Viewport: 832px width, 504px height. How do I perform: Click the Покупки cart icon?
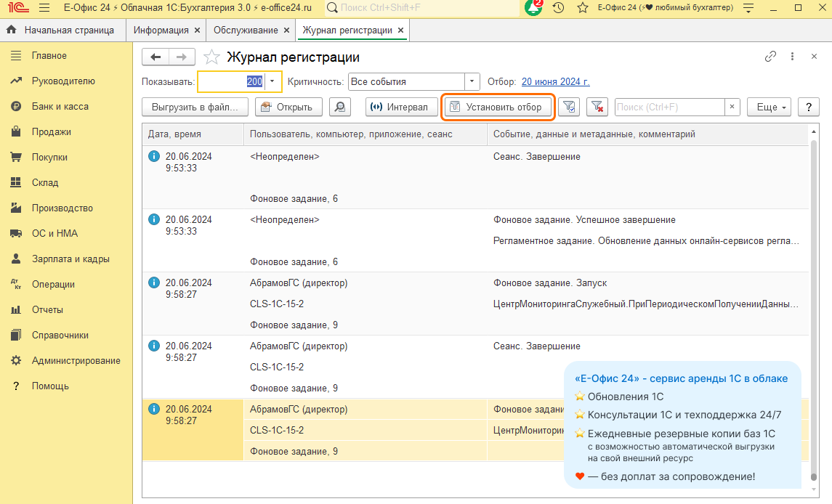pyautogui.click(x=16, y=157)
